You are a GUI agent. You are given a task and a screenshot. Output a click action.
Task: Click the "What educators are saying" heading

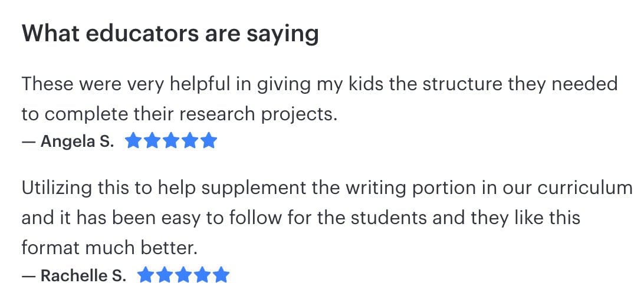170,34
